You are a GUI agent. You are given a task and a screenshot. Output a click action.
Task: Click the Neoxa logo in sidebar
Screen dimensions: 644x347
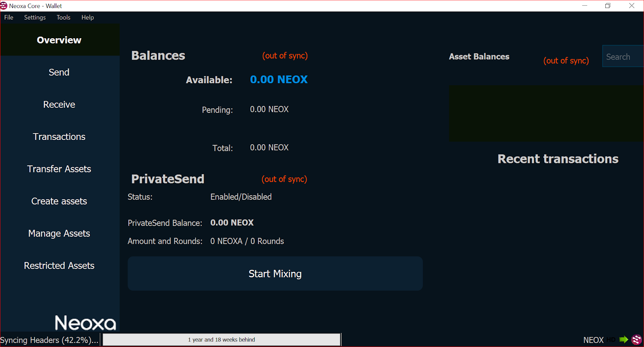85,323
